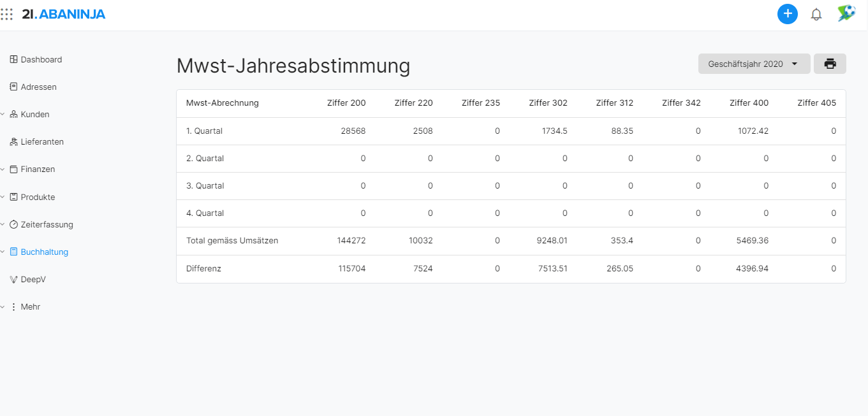The width and height of the screenshot is (868, 416).
Task: Open the printer icon to print the report
Action: click(x=830, y=64)
